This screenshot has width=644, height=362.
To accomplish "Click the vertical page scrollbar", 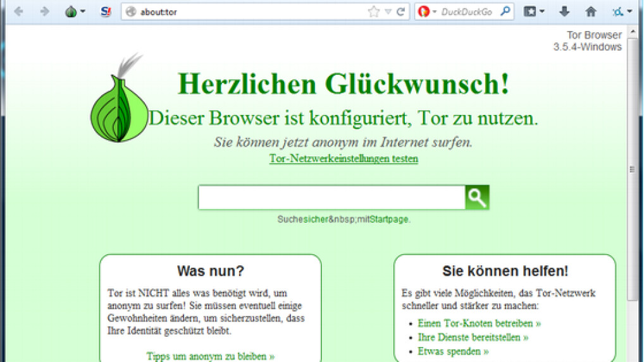I will 632,169.
